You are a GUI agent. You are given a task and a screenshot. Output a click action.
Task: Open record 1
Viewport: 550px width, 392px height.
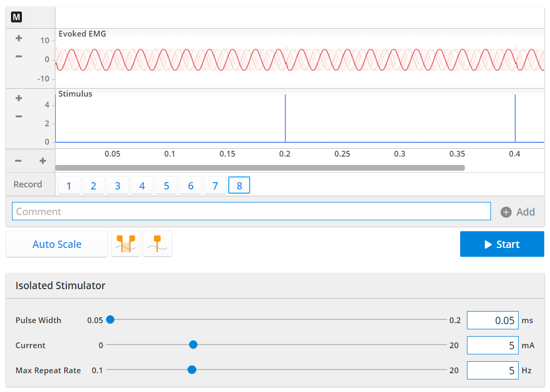click(68, 185)
